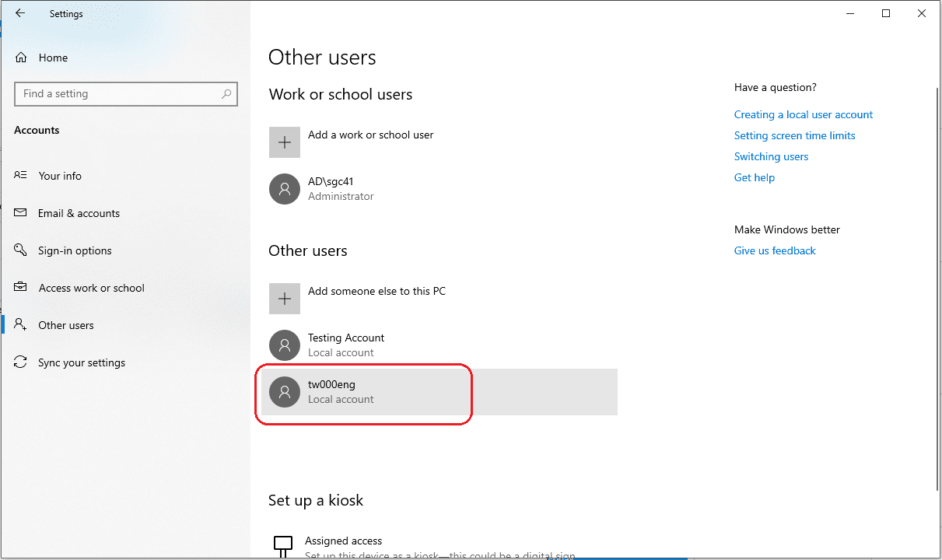Click the back arrow in Settings
The width and height of the screenshot is (942, 560).
[x=20, y=13]
